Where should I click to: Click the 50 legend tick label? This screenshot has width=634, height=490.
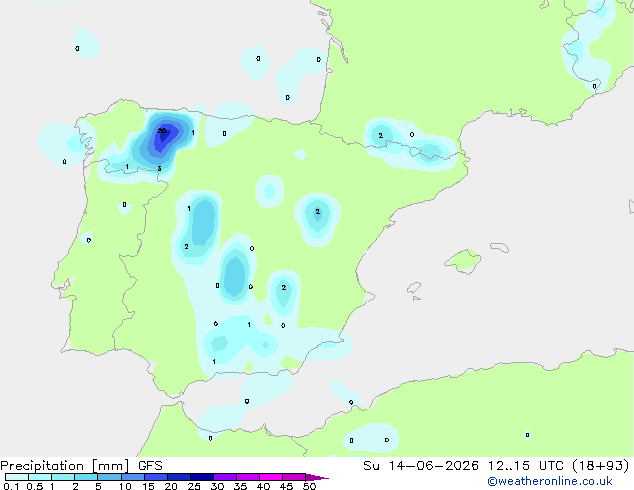(x=309, y=486)
